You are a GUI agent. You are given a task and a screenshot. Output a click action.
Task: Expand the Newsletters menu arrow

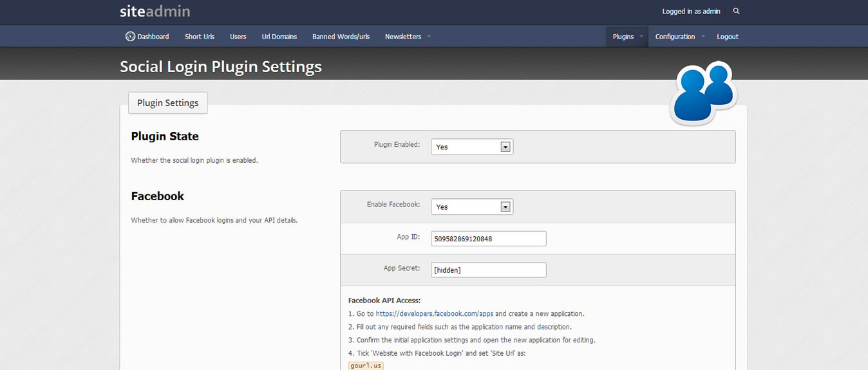click(429, 37)
